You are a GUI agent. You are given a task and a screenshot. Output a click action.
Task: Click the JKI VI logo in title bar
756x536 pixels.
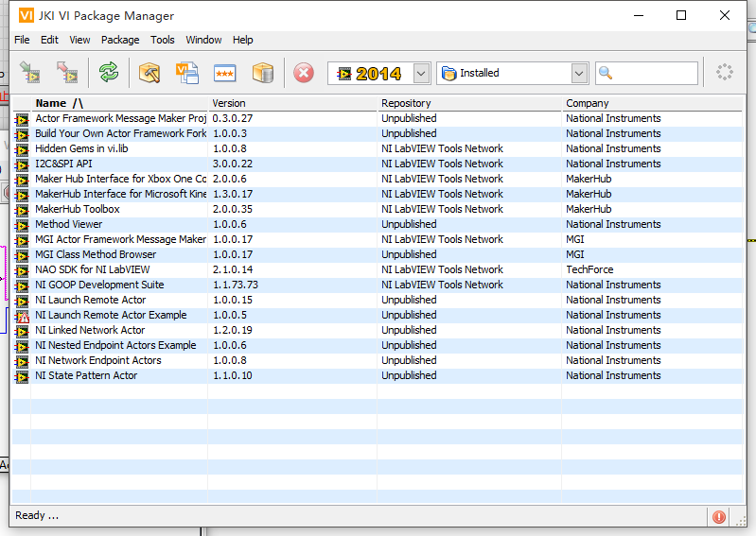26,15
